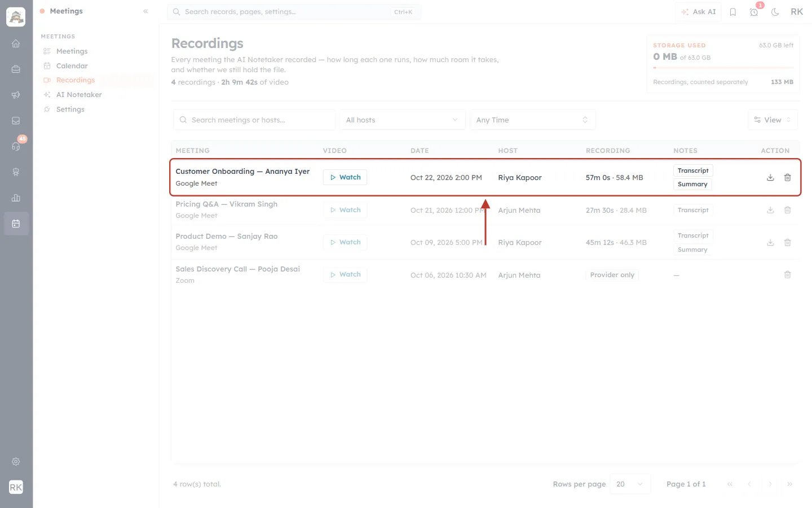Click Search meetings or hosts field

click(254, 120)
